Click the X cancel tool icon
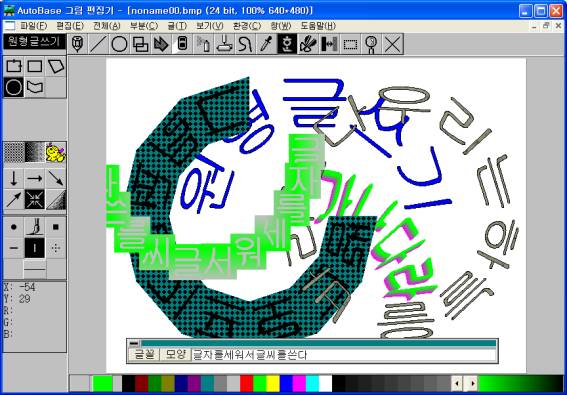567x395 pixels. pos(392,44)
